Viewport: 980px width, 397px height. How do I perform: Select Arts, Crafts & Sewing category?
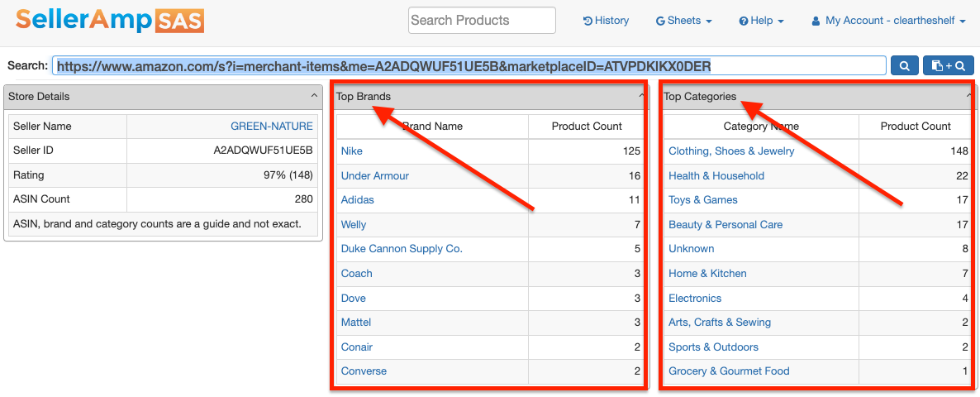pos(720,323)
